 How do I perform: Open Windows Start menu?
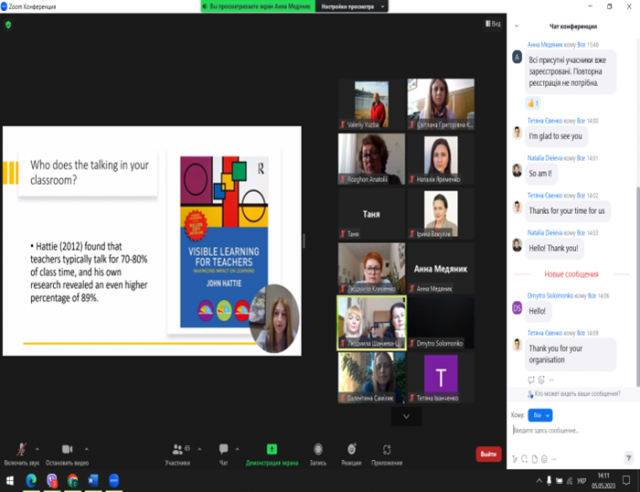pyautogui.click(x=10, y=481)
